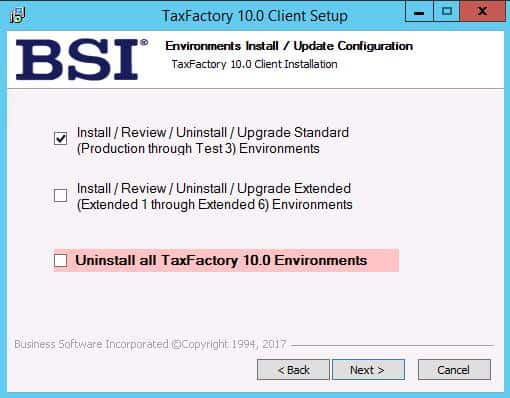Screen dimensions: 510x398
Task: Click the 'Business Software Incorporated' copyright text
Action: 150,344
